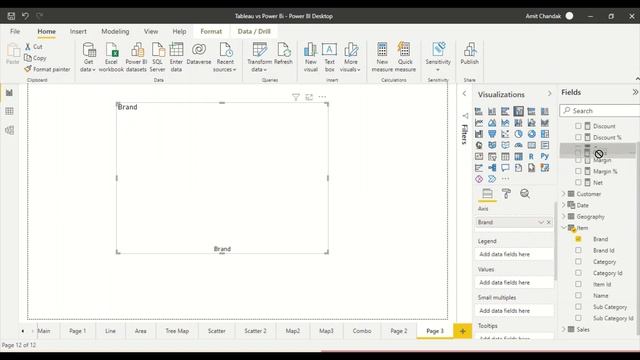Select the Treemap visual
This screenshot has height=360, width=640.
coord(544,134)
